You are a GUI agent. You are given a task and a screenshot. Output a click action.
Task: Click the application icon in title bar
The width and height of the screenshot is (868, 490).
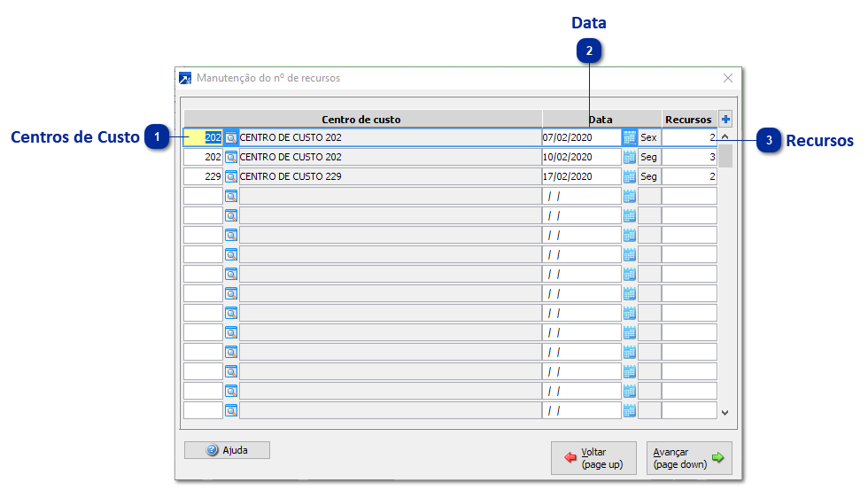(x=185, y=78)
